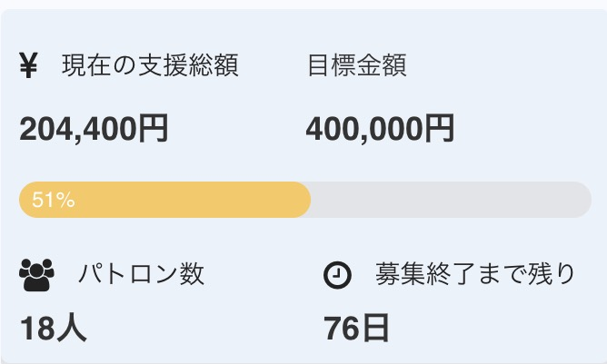This screenshot has height=364, width=607.
Task: Click the パトロン数 label
Action: click(141, 274)
